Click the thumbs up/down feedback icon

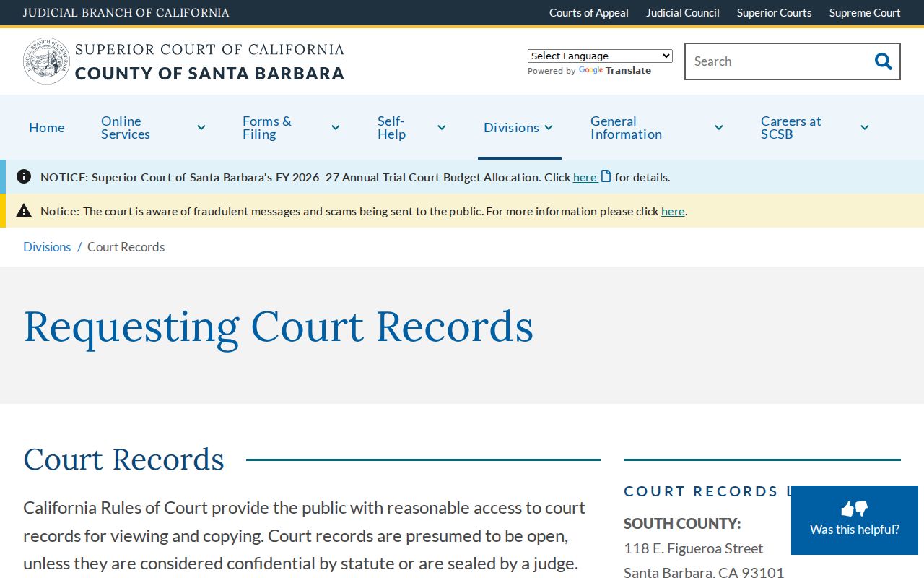pos(855,509)
